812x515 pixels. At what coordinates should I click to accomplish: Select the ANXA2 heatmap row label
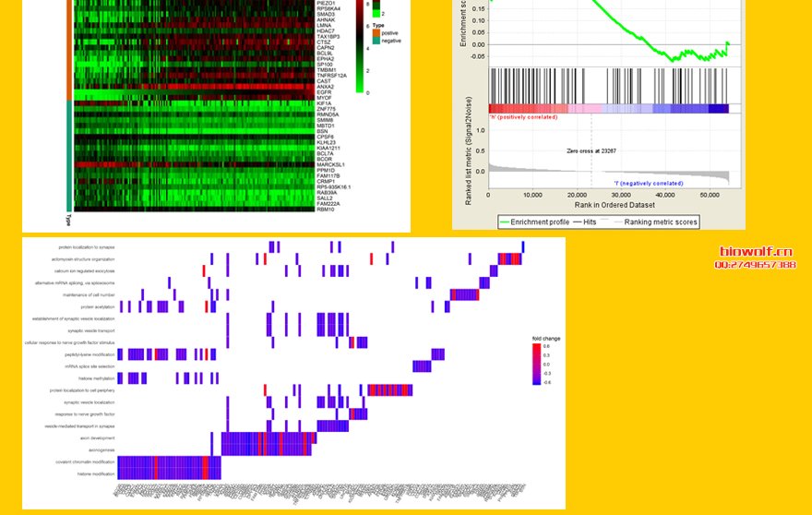click(x=325, y=87)
